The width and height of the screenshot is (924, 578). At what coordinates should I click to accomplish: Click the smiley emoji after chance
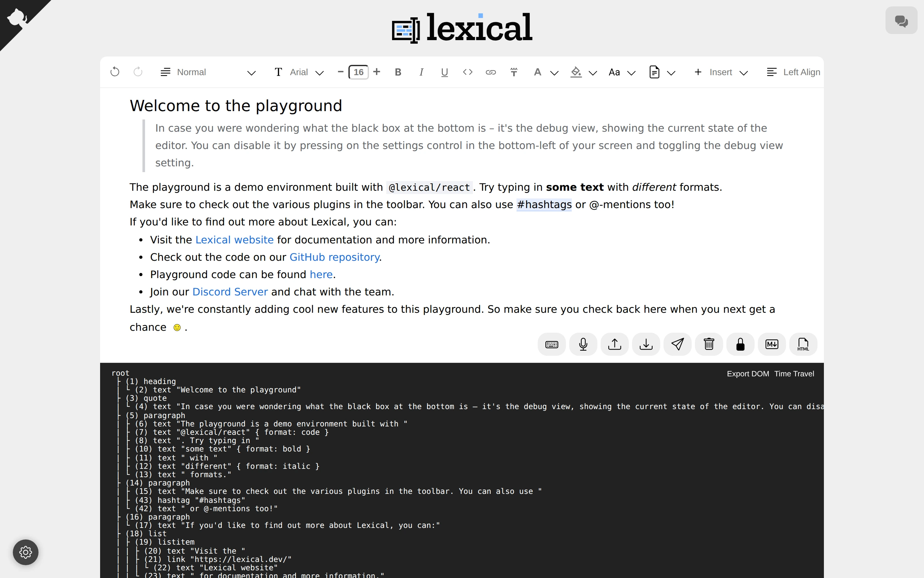(177, 328)
